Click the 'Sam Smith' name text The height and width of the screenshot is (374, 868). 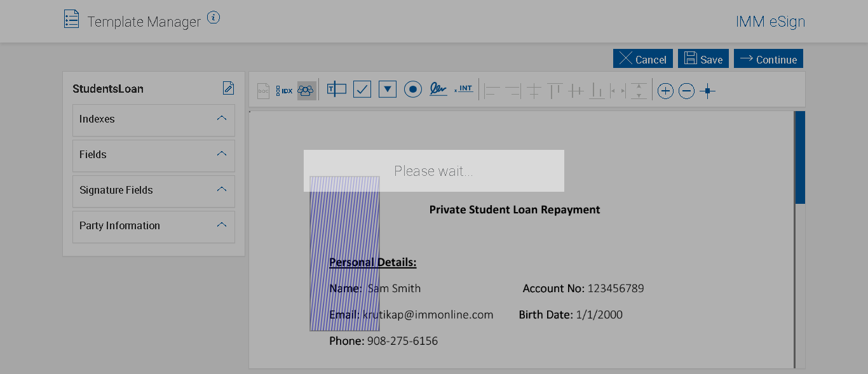(x=394, y=288)
